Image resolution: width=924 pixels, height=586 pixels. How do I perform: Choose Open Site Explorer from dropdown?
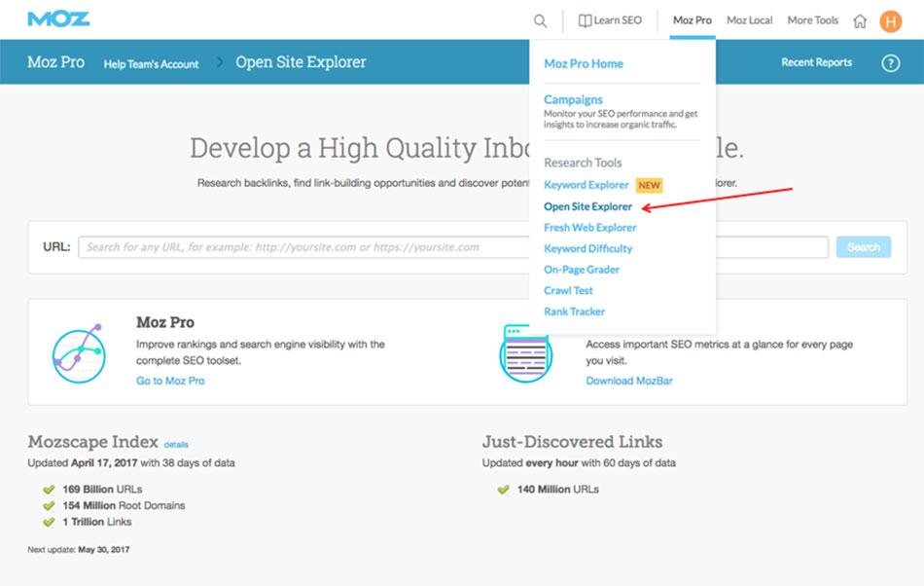tap(587, 206)
